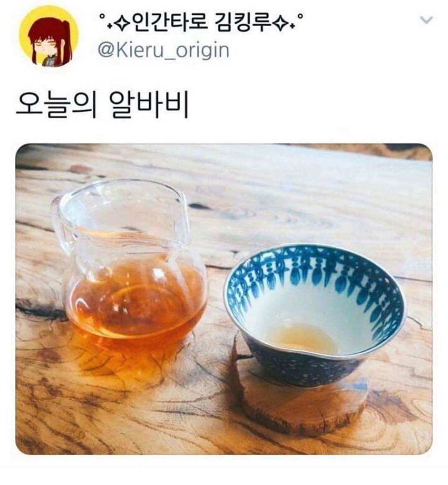The width and height of the screenshot is (448, 485).
Task: Click the red-haired character's face in avatar
Action: click(49, 45)
